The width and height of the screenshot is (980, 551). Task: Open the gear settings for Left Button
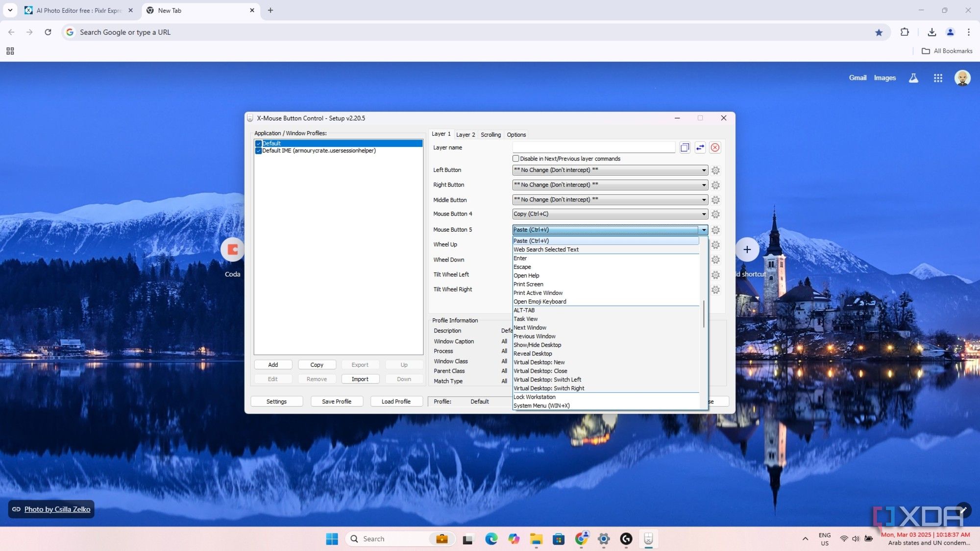pos(715,170)
